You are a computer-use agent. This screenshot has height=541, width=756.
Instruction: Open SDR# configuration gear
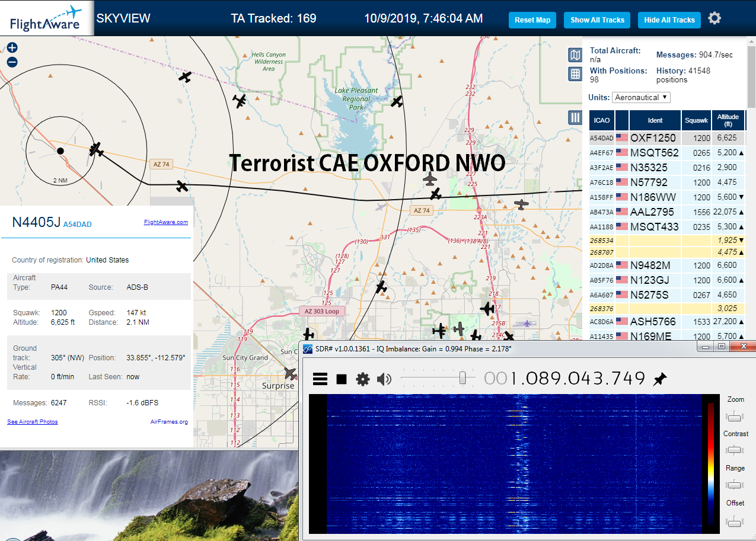coord(362,379)
